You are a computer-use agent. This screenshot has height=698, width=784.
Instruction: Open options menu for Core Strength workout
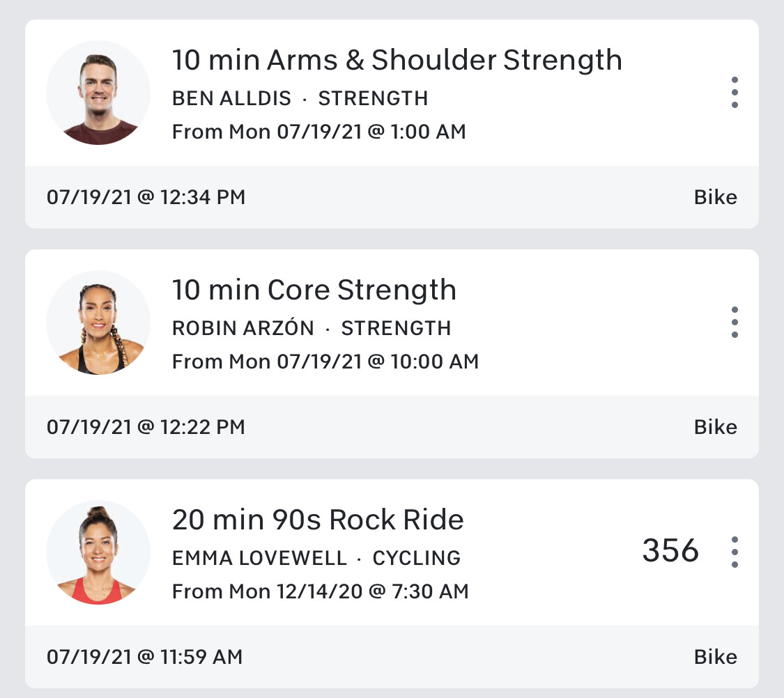[x=735, y=323]
